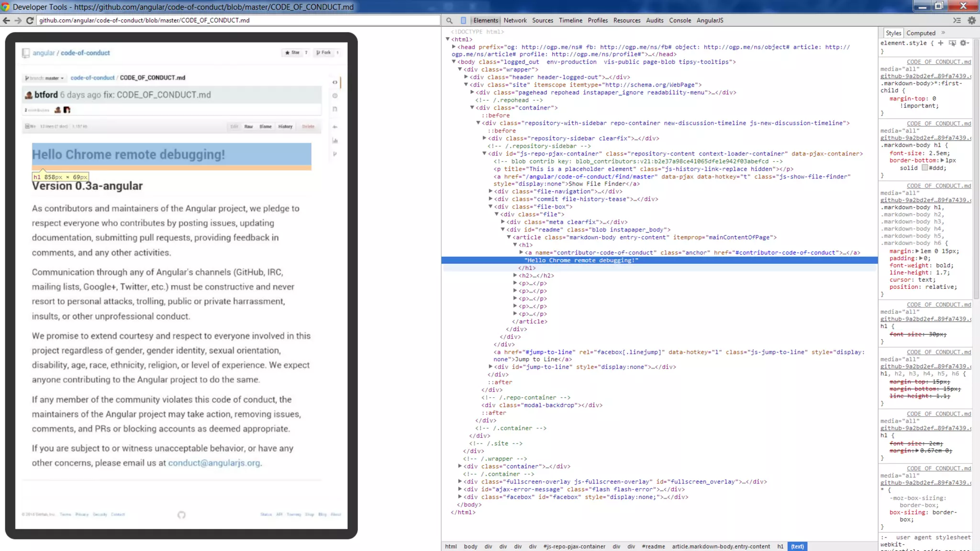Switch to the Network tab
This screenshot has height=551, width=980.
coord(515,21)
